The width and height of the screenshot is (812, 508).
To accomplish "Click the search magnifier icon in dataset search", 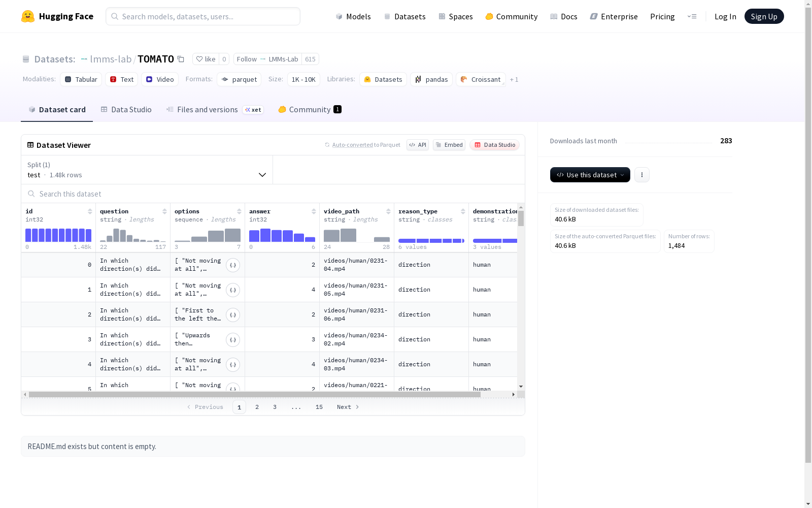I will [x=31, y=194].
